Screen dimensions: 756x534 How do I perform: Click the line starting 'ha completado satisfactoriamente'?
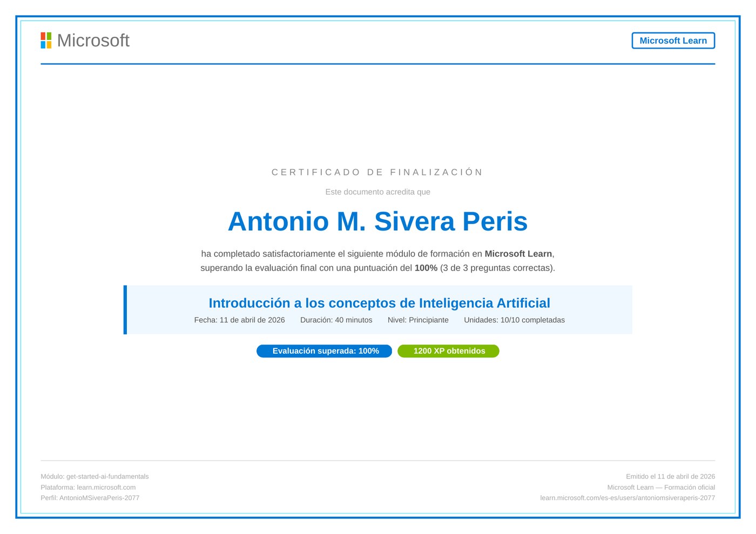click(377, 254)
